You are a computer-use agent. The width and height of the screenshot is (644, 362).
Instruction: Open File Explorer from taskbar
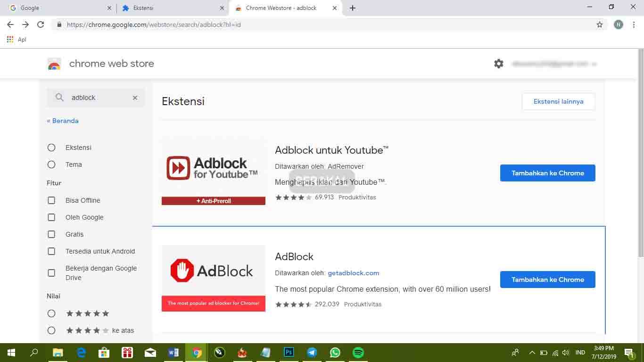tap(58, 353)
